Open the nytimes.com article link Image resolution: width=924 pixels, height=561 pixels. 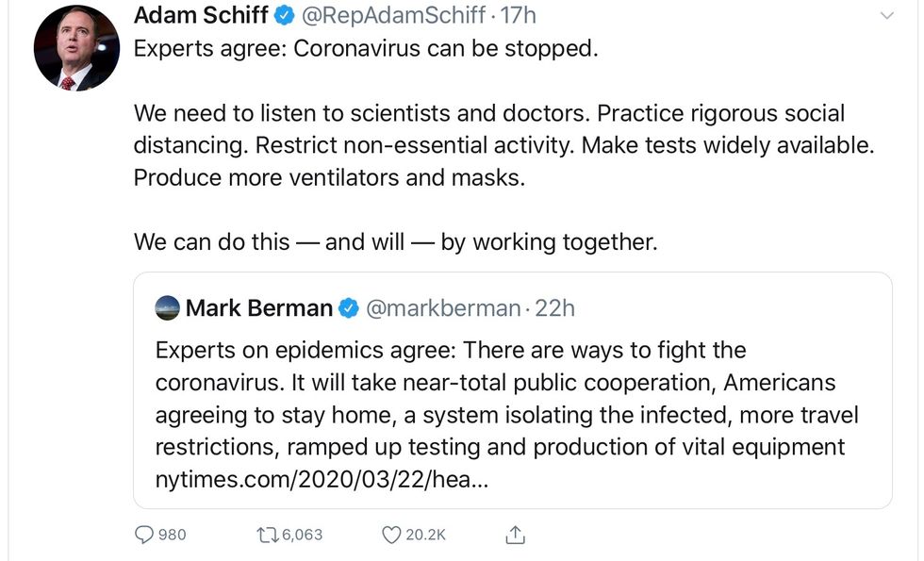tap(322, 479)
